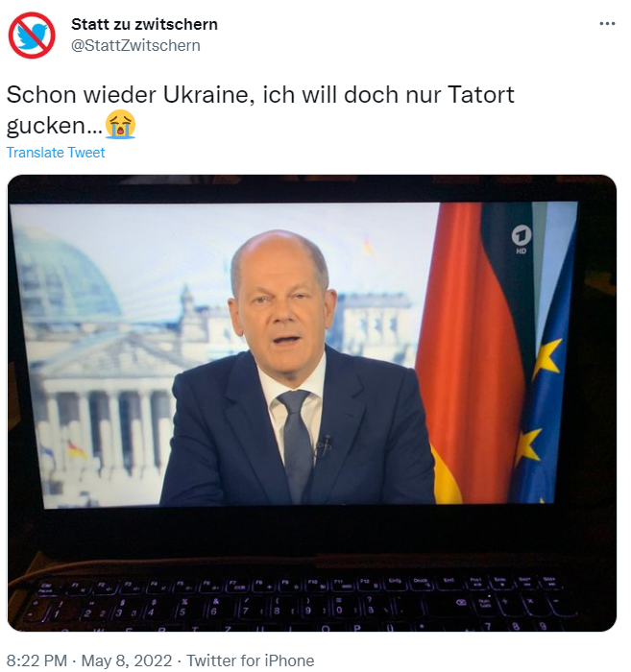
Task: Select the tweet text starting 'Schon wieder Ukraine'
Action: coord(260,109)
